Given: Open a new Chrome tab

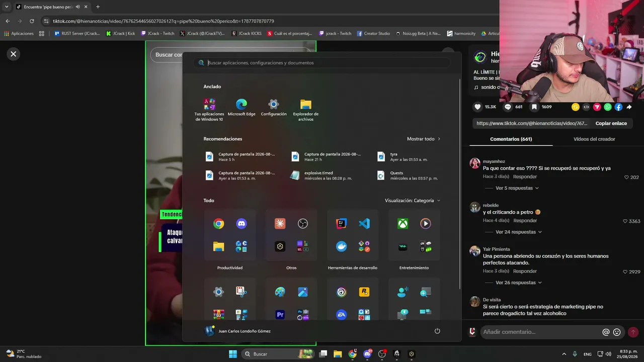Looking at the screenshot, I should pyautogui.click(x=98, y=7).
